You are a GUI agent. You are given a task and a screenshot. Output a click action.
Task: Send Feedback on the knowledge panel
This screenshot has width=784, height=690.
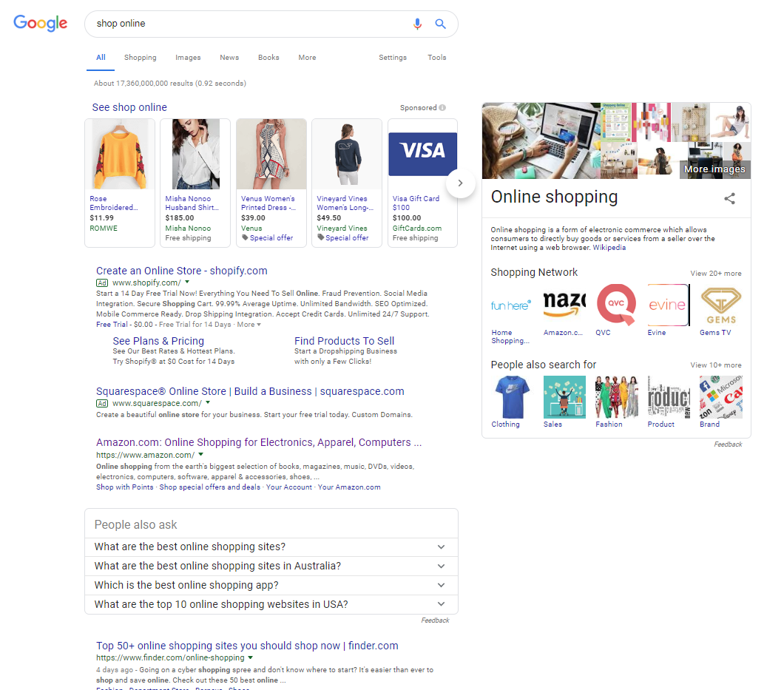click(x=728, y=444)
